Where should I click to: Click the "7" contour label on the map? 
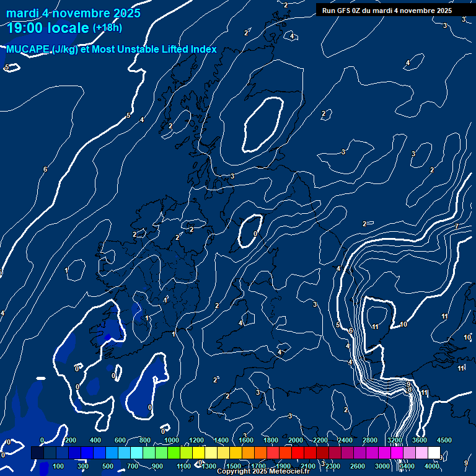(x=457, y=226)
